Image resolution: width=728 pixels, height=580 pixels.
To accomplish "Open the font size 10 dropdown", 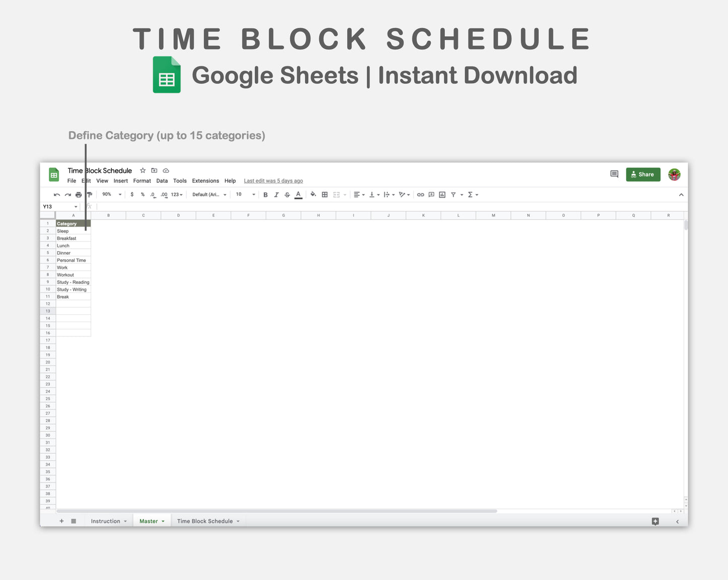I will click(x=246, y=194).
